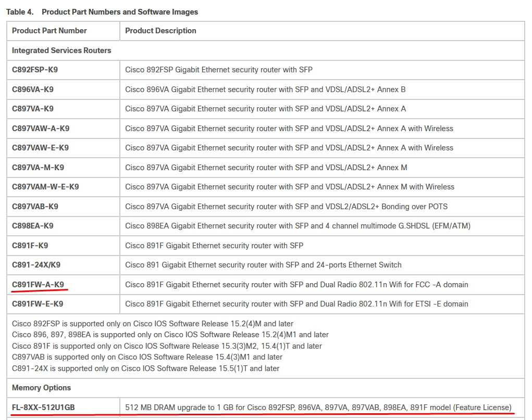Select part number C897VAB-K9
The width and height of the screenshot is (532, 420).
click(x=35, y=207)
